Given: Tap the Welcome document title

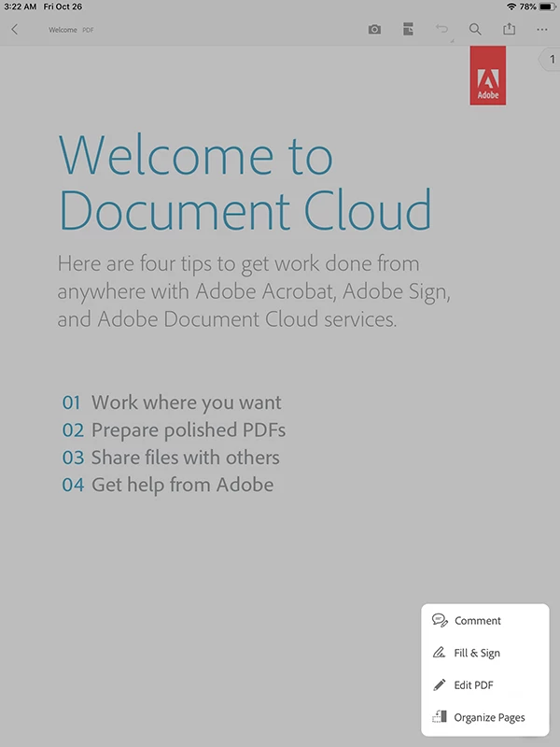Looking at the screenshot, I should tap(63, 30).
